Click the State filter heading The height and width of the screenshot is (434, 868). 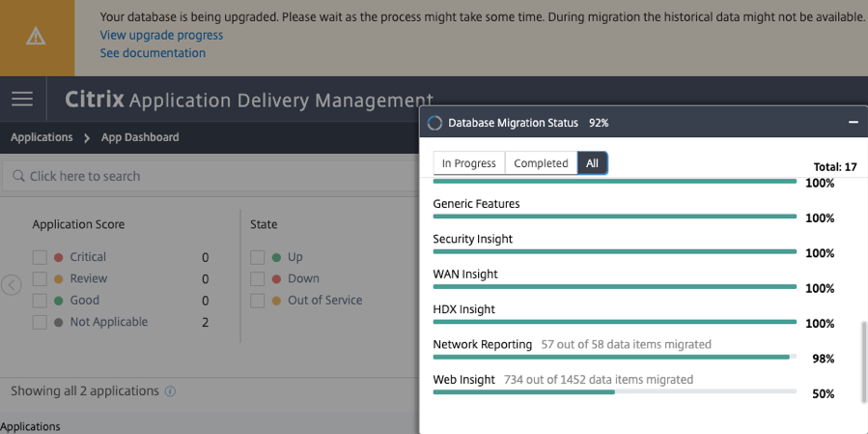click(264, 224)
